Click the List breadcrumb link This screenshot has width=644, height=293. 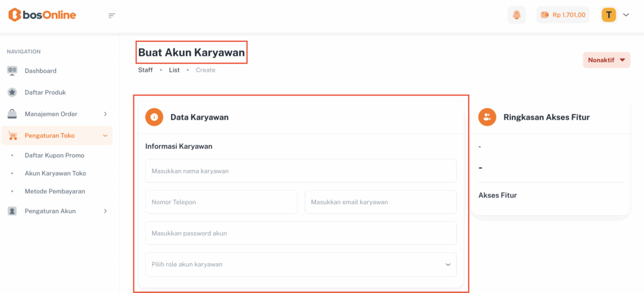click(174, 70)
